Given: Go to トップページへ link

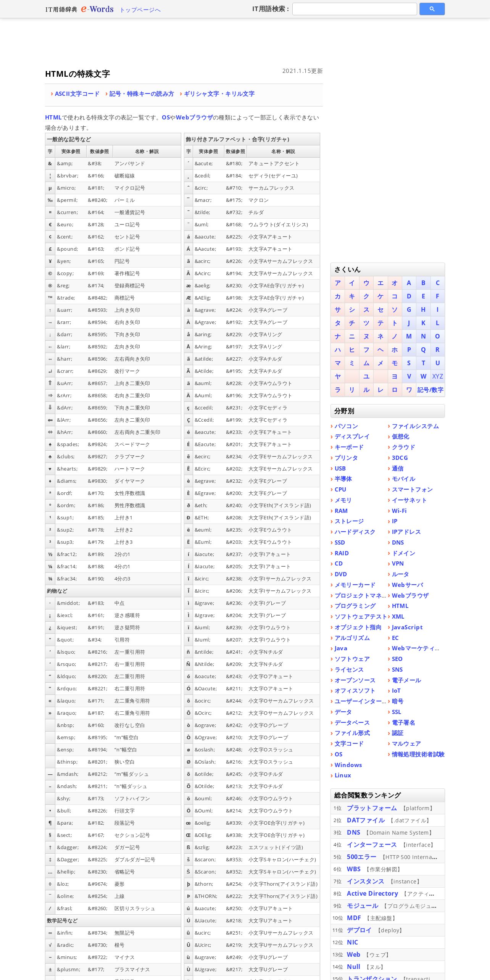Looking at the screenshot, I should (x=140, y=10).
